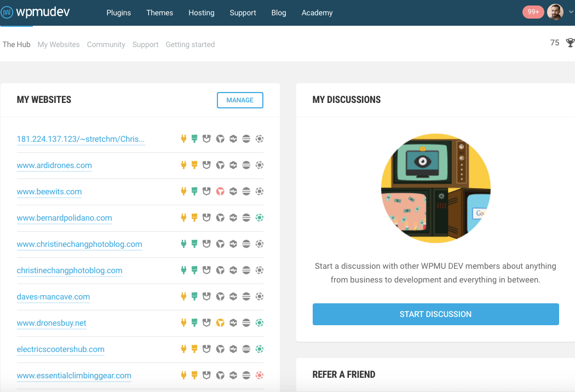Open the Support tab under The Hub
The width and height of the screenshot is (575, 392).
145,44
